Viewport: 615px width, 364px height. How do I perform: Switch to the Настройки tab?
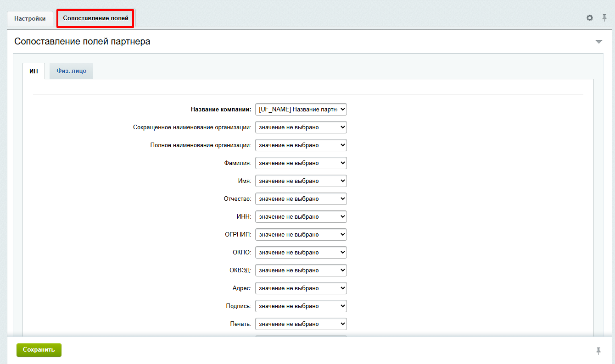point(30,19)
